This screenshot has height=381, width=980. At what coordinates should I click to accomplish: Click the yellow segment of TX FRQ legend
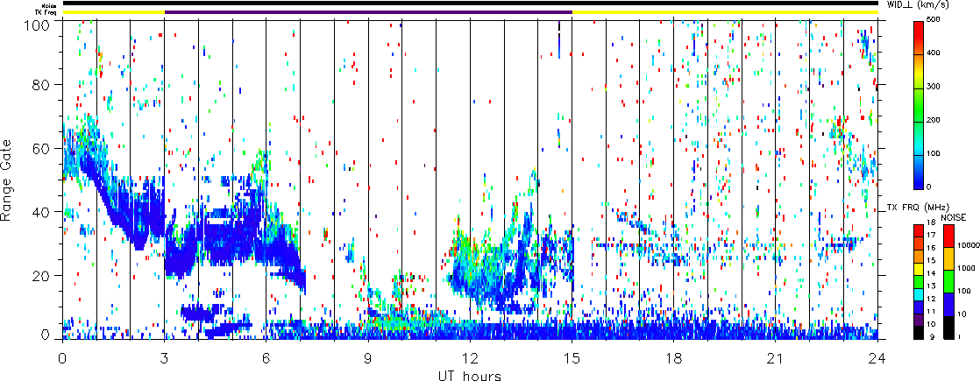pyautogui.click(x=919, y=269)
